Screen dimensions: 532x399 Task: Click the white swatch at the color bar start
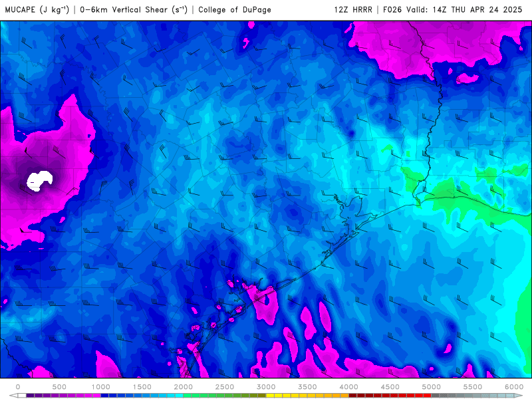(x=22, y=396)
